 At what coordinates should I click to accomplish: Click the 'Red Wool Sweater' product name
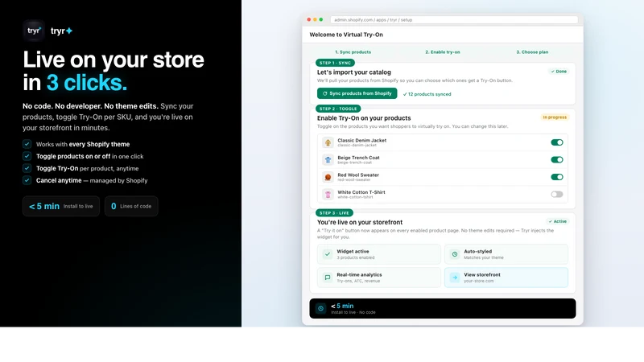pos(358,175)
